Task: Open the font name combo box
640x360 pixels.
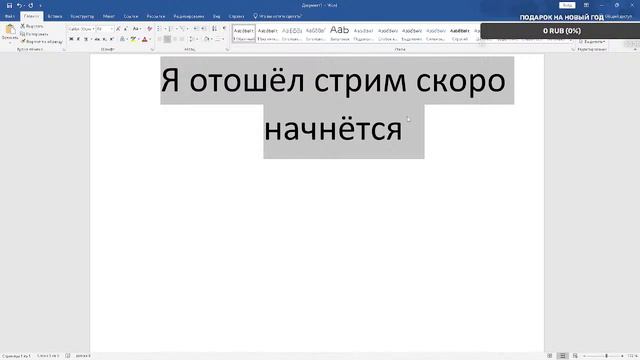Action: [x=81, y=29]
